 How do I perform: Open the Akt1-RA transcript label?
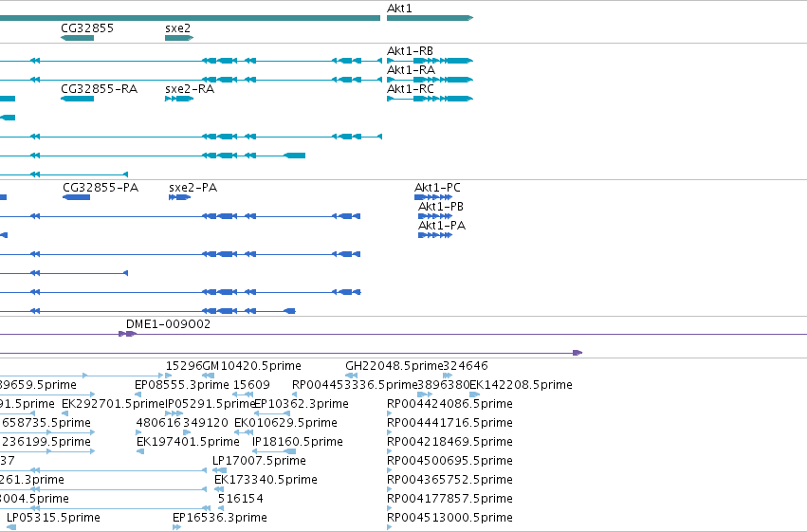(411, 70)
